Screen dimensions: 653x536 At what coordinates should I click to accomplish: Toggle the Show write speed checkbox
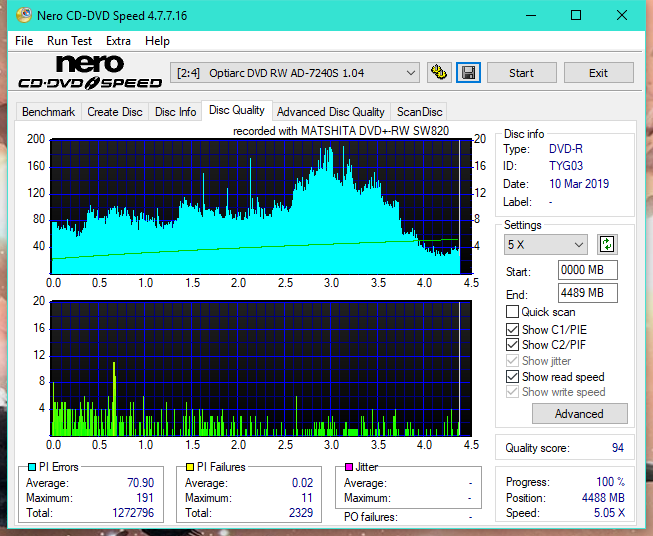pyautogui.click(x=512, y=392)
